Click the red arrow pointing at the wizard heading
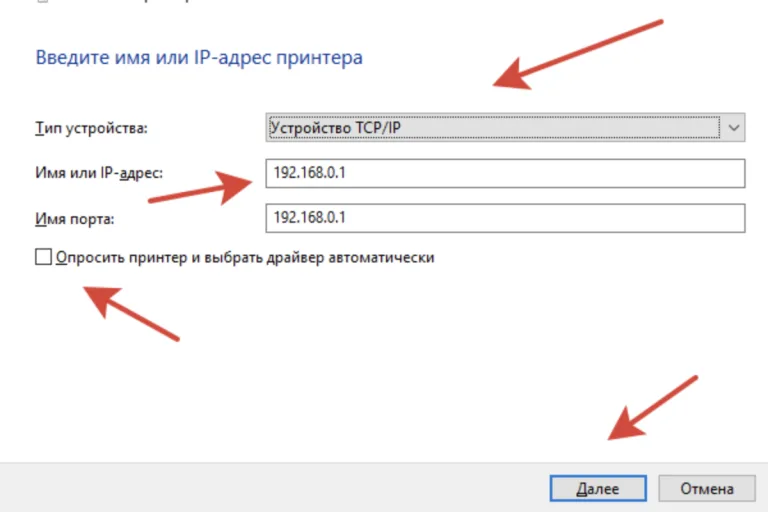768x512 pixels. (578, 55)
